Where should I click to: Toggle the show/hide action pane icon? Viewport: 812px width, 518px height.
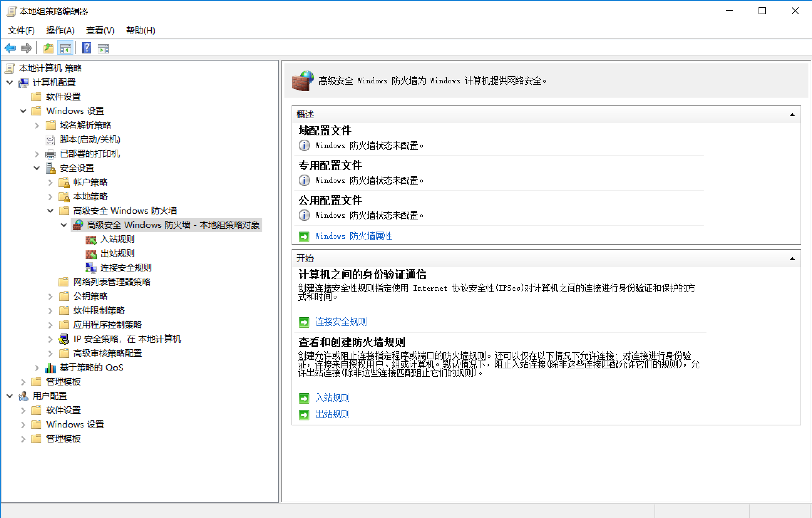[103, 48]
